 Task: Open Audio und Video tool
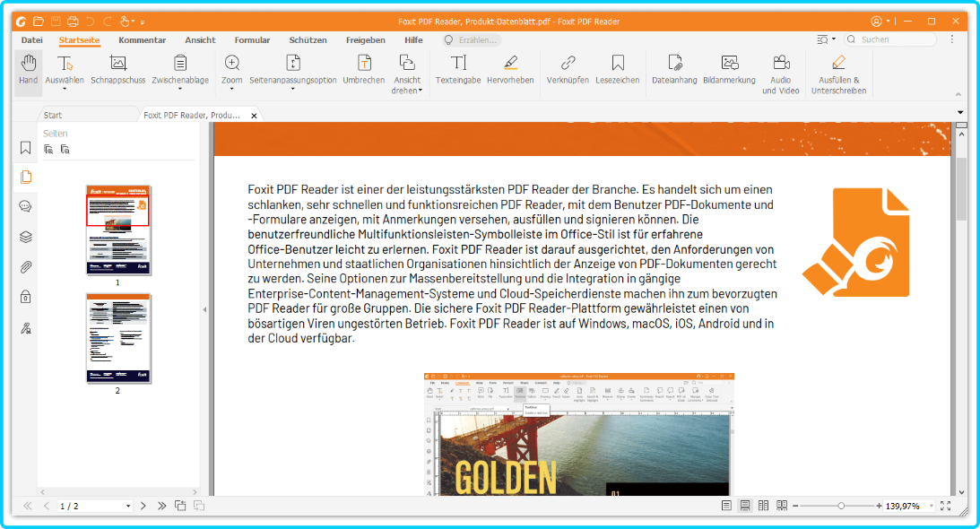coord(780,72)
